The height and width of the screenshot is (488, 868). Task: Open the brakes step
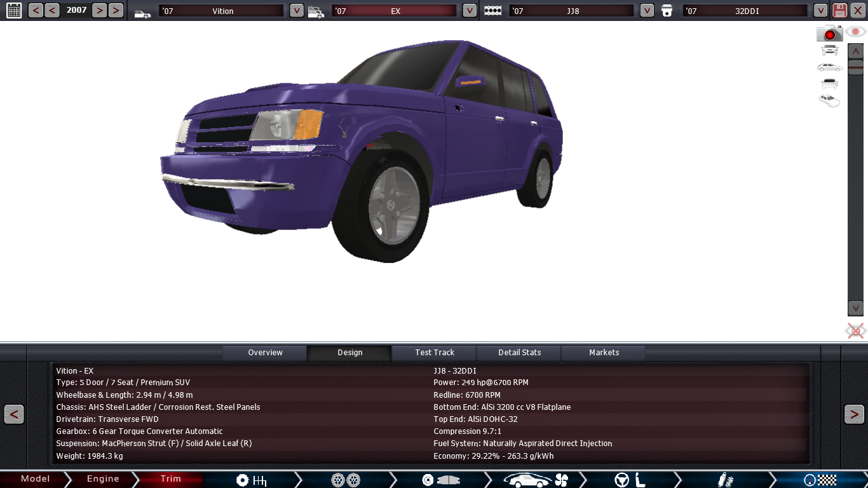pyautogui.click(x=440, y=480)
